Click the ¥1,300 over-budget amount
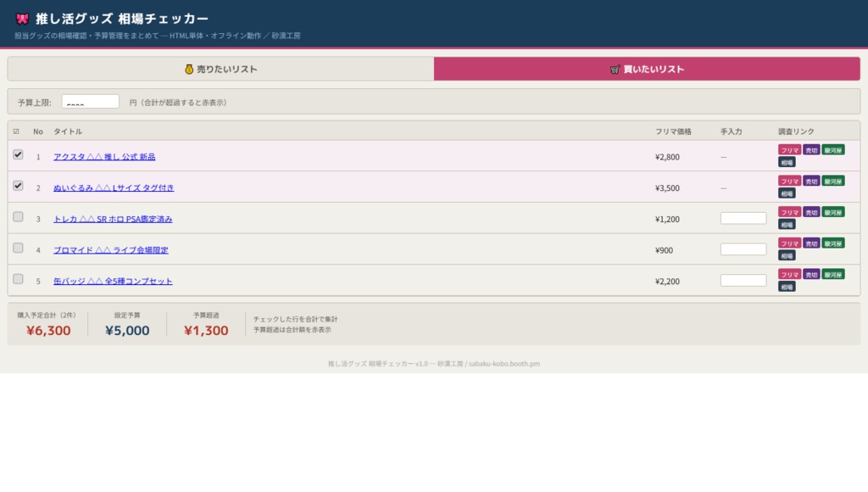Image resolution: width=868 pixels, height=492 pixels. point(206,330)
